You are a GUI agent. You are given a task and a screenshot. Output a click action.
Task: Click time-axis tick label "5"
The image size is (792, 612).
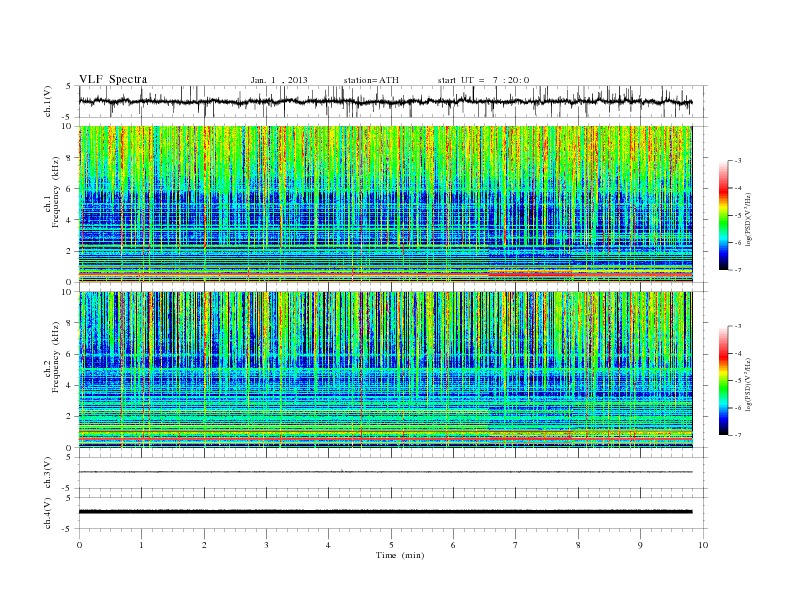[391, 545]
